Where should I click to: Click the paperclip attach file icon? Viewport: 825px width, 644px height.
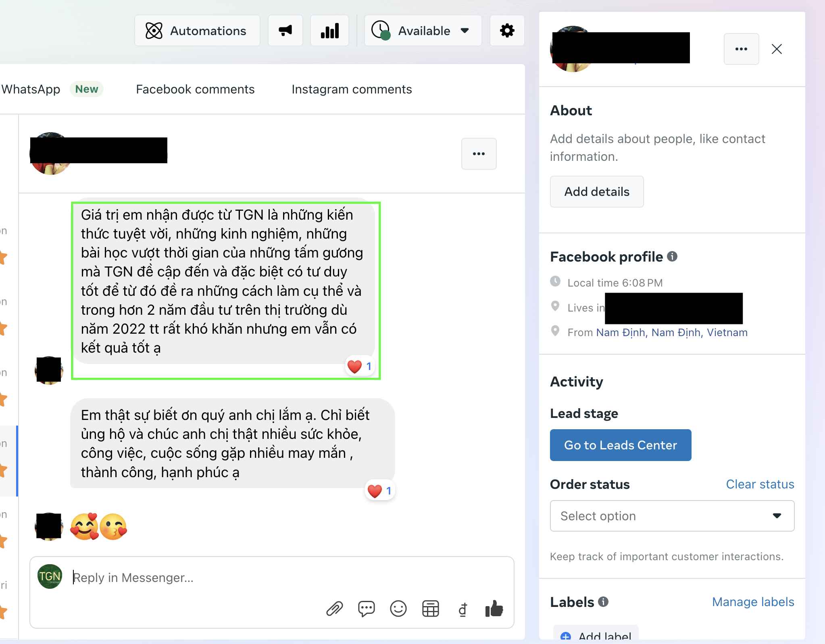pyautogui.click(x=334, y=609)
